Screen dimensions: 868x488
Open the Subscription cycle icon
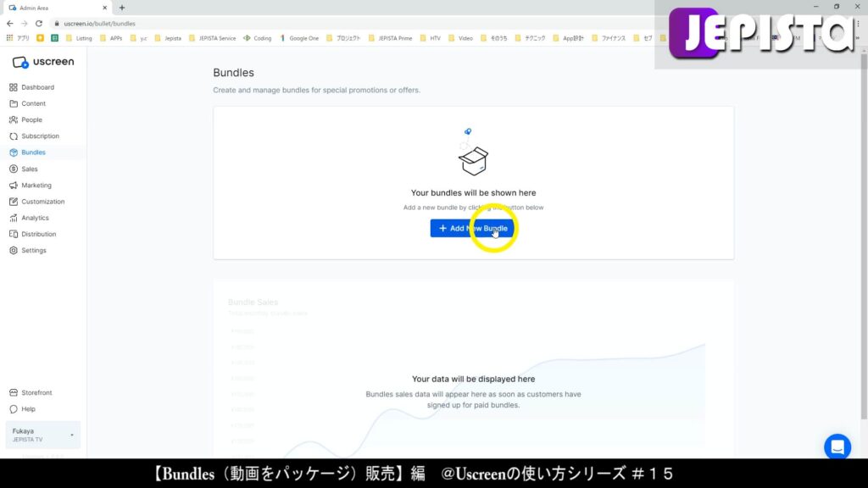click(x=14, y=136)
